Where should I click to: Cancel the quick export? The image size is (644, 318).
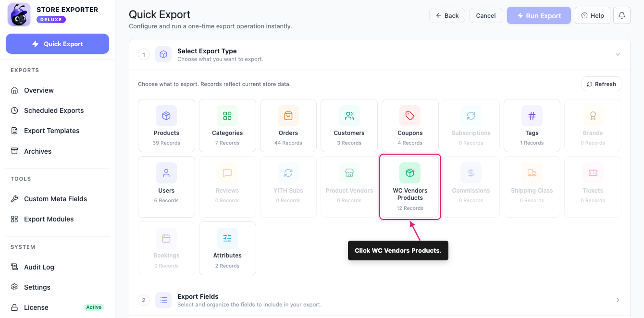point(486,15)
